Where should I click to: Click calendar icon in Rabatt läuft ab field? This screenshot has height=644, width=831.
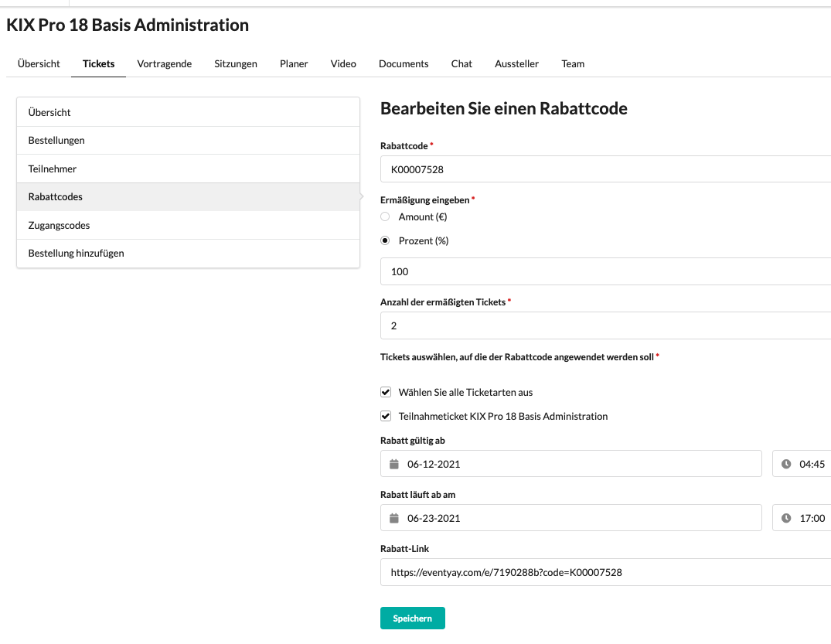tap(393, 518)
